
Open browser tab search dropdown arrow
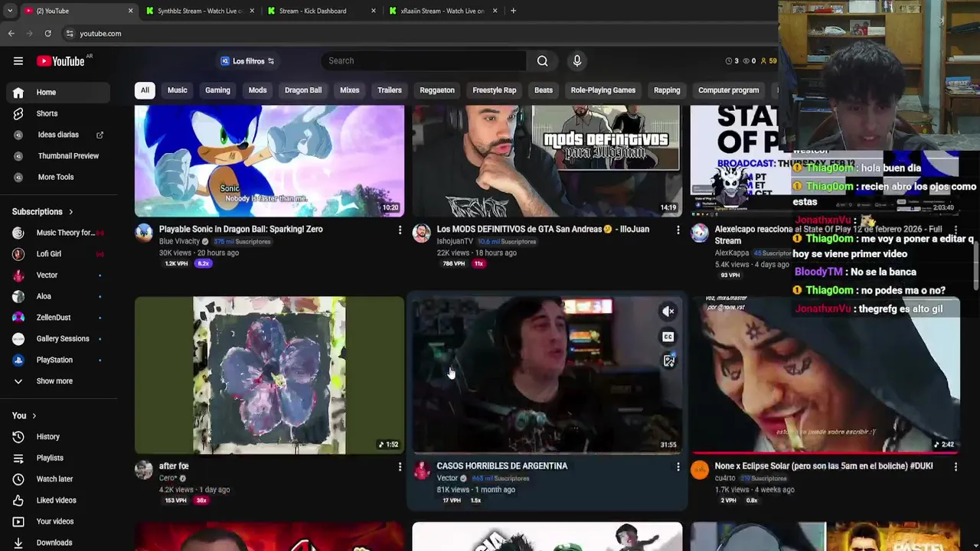11,11
